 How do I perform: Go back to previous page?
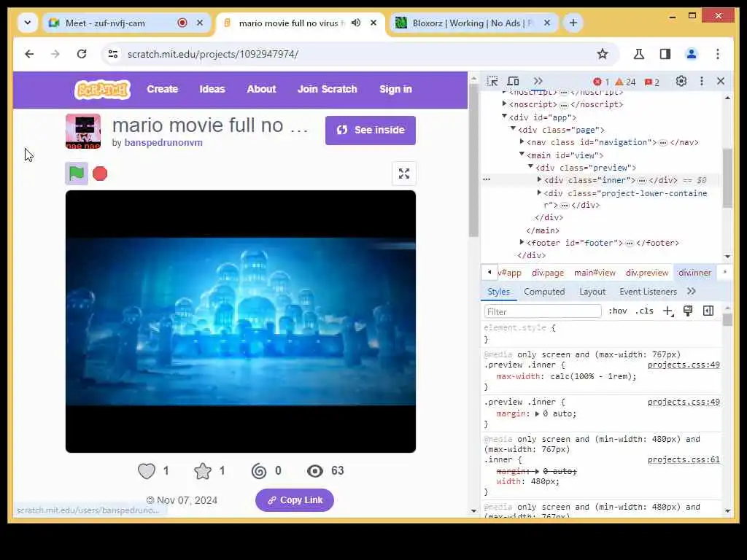pyautogui.click(x=29, y=54)
